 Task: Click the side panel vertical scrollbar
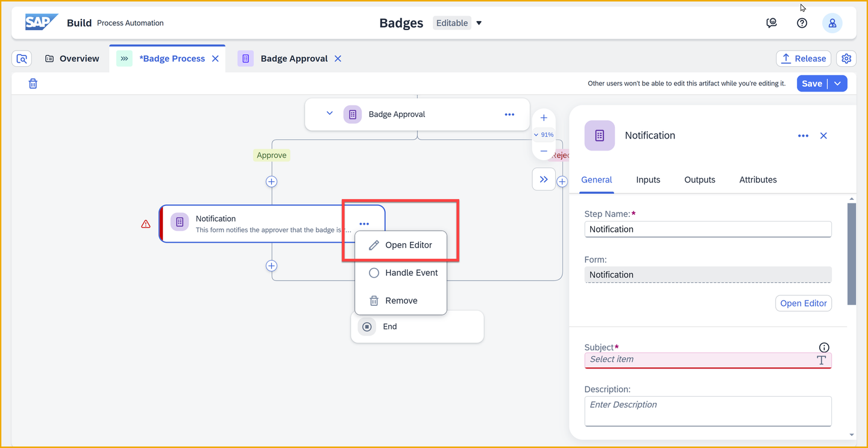tap(851, 253)
